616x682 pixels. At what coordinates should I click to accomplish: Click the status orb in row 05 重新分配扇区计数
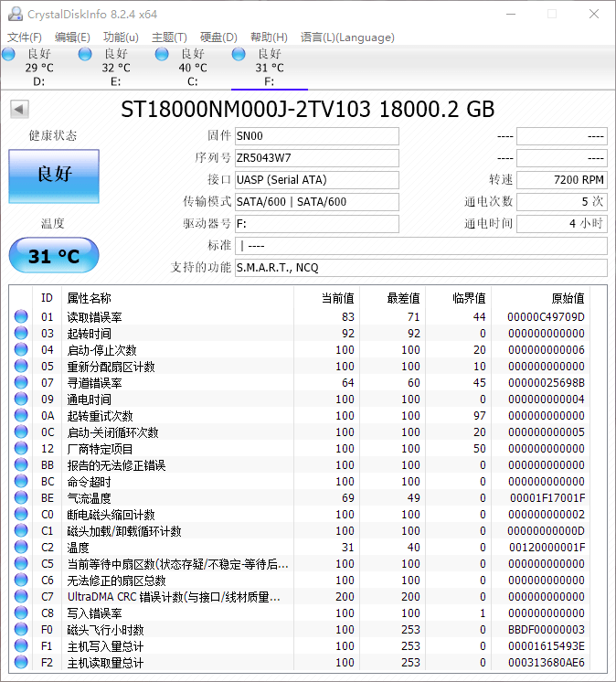point(21,366)
